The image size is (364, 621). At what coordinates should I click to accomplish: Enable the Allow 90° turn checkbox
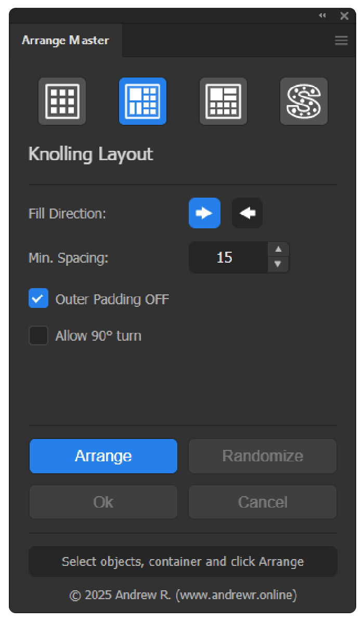click(x=38, y=335)
